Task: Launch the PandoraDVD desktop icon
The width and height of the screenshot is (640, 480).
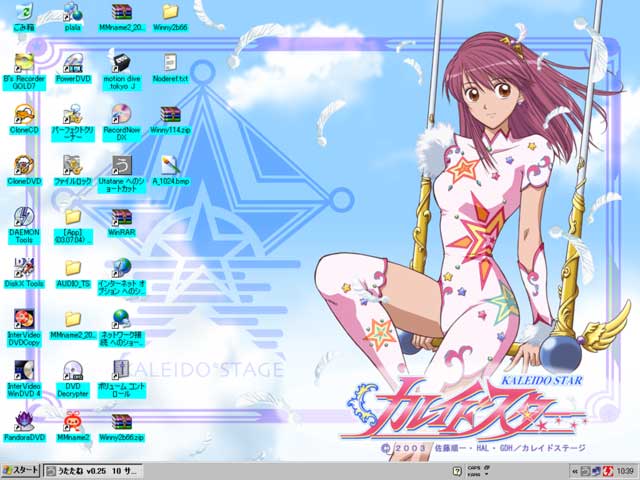Action: coord(22,420)
